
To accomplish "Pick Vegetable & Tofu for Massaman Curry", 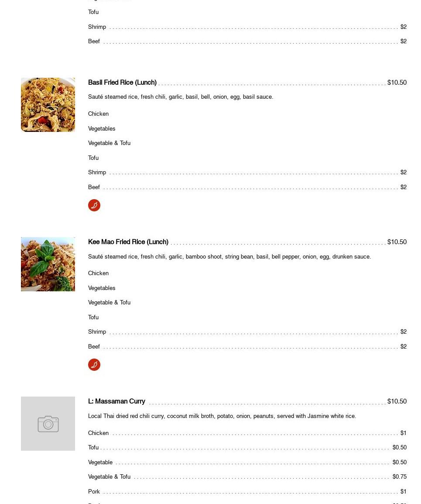I will pos(247,476).
